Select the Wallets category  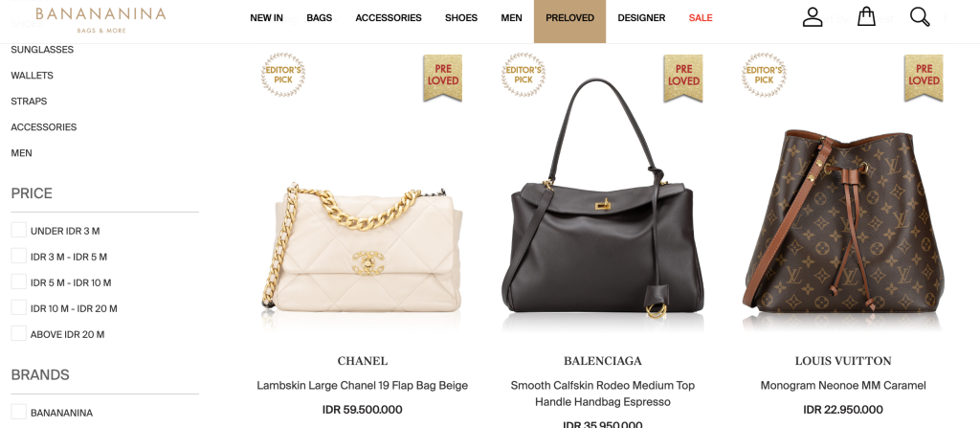pyautogui.click(x=32, y=75)
